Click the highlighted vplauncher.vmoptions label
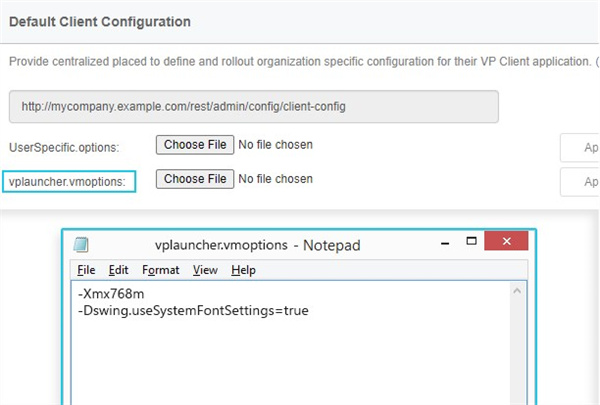Screen dimensions: 600x405 (x=69, y=181)
